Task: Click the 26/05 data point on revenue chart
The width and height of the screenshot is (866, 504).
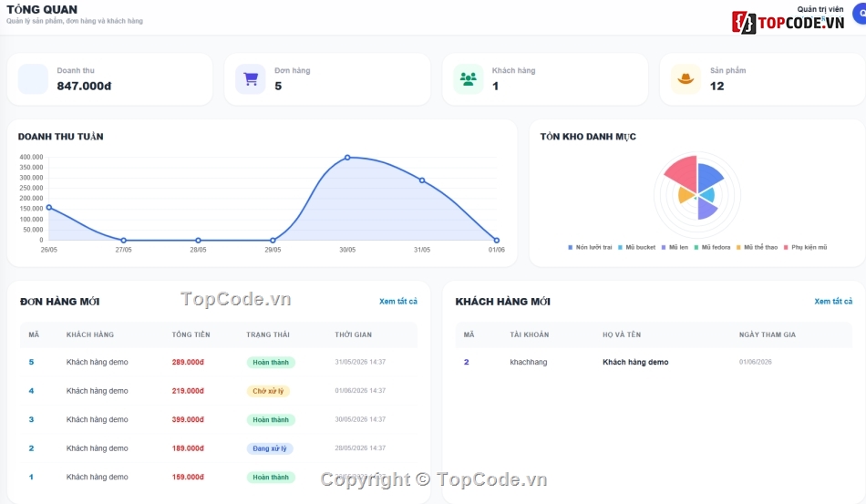Action: click(x=49, y=208)
